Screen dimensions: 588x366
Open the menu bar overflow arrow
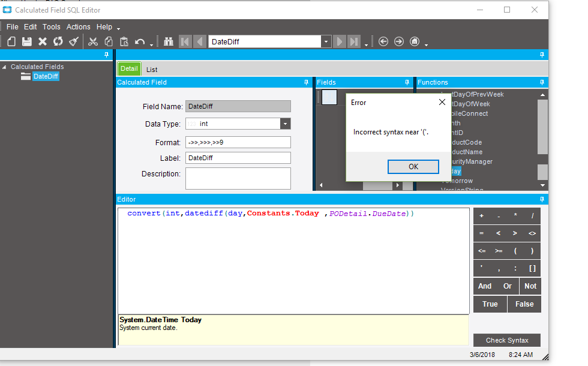tap(119, 29)
